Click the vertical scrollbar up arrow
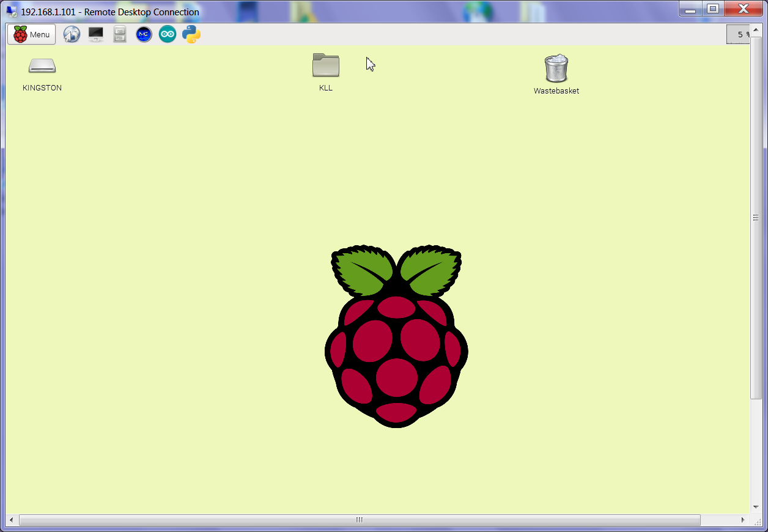Viewport: 768px width, 532px height. [756, 29]
